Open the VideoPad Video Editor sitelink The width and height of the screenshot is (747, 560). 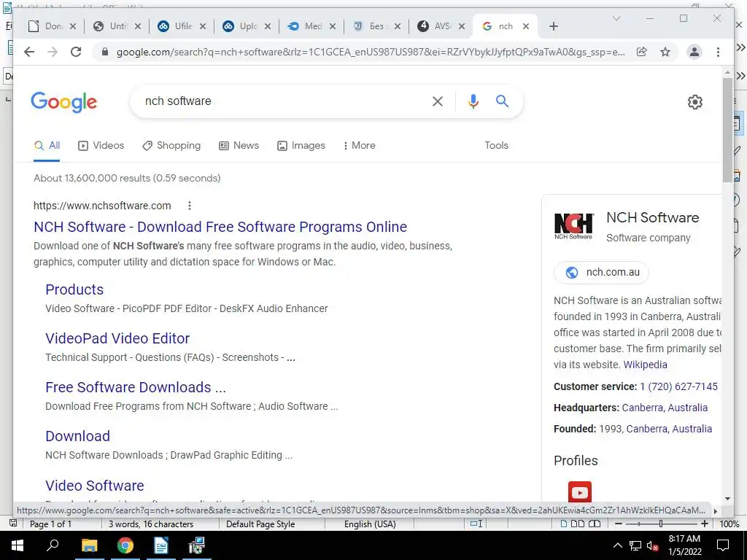117,338
